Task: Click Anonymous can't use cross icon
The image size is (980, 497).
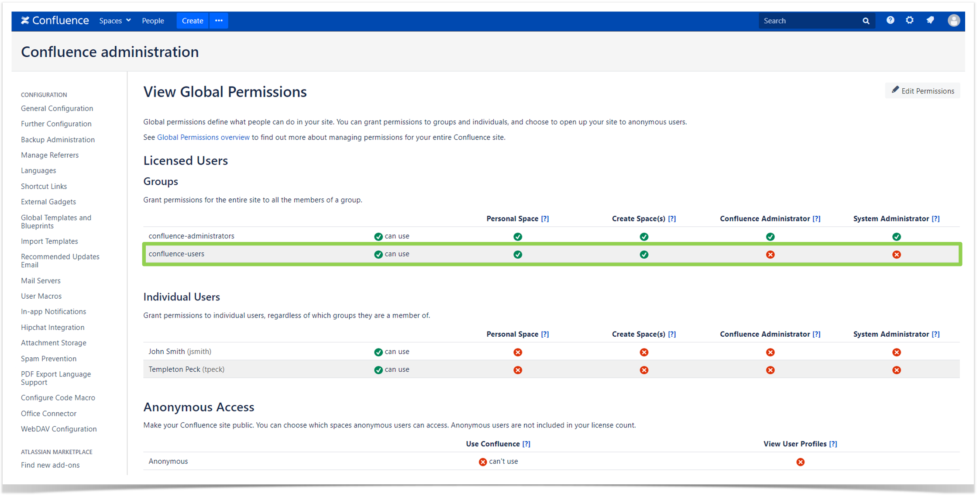Action: click(x=483, y=462)
